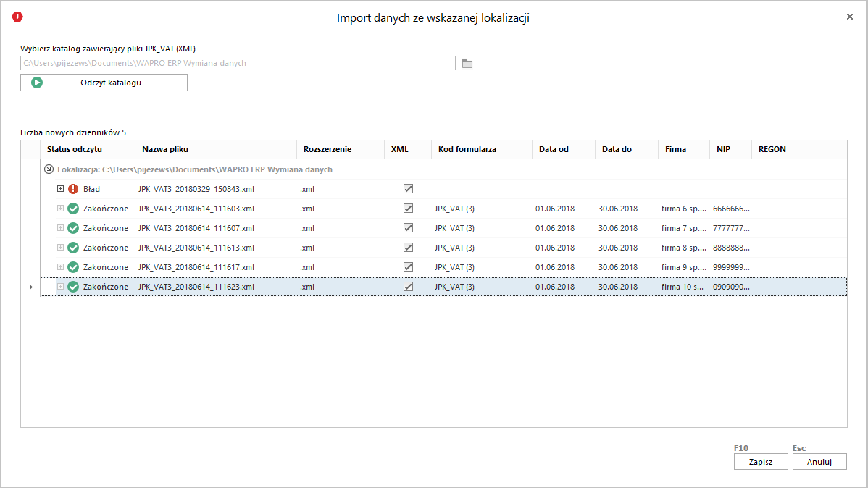This screenshot has width=868, height=488.
Task: Click the green play icon on Odczyt katalogu
Action: click(37, 83)
